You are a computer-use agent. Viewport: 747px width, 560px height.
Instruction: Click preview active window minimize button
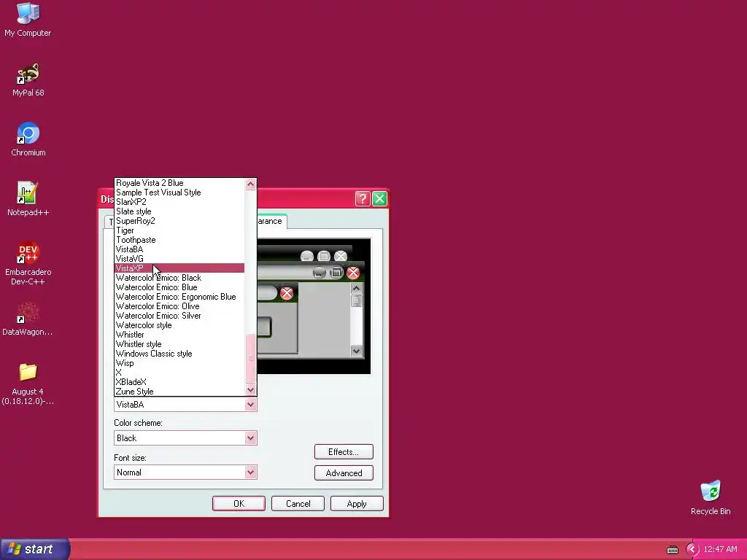(320, 273)
